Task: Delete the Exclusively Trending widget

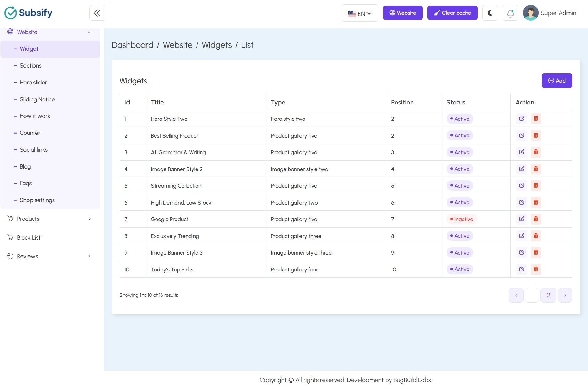Action: tap(536, 236)
